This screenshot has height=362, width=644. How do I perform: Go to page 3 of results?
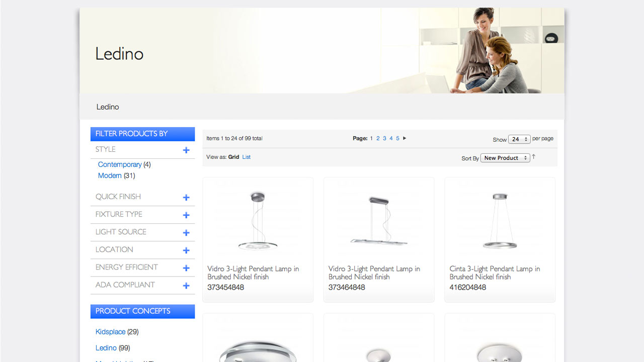tap(384, 138)
